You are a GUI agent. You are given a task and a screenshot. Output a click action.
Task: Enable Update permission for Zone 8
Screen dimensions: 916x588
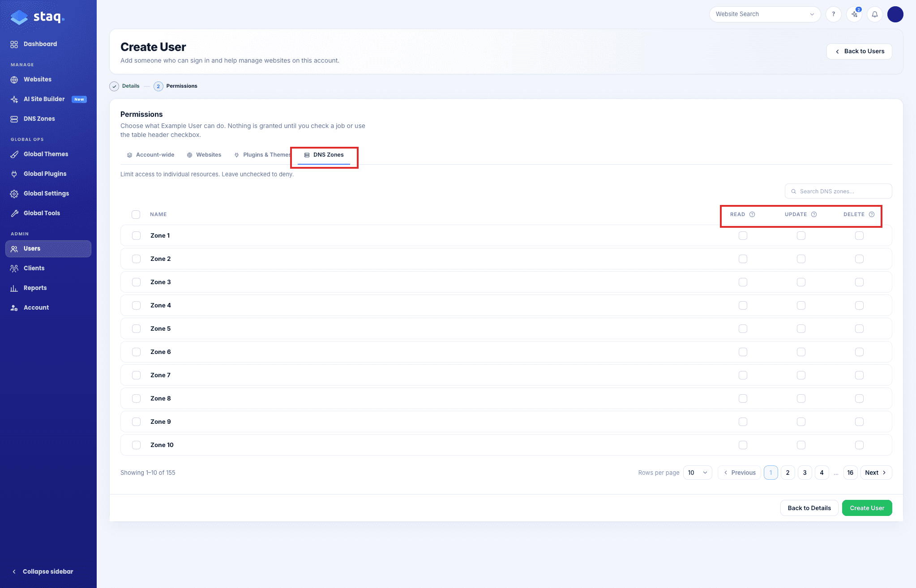(x=801, y=398)
